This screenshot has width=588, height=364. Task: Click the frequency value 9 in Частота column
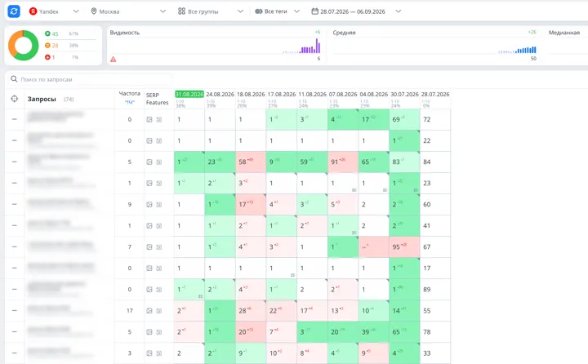point(130,204)
